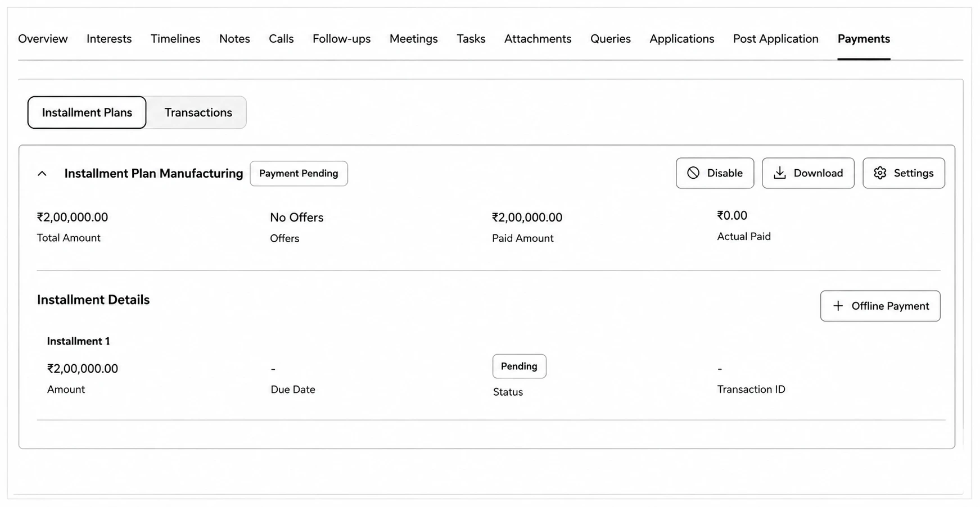Click the Payment Pending status badge
The height and width of the screenshot is (507, 980).
tap(299, 174)
